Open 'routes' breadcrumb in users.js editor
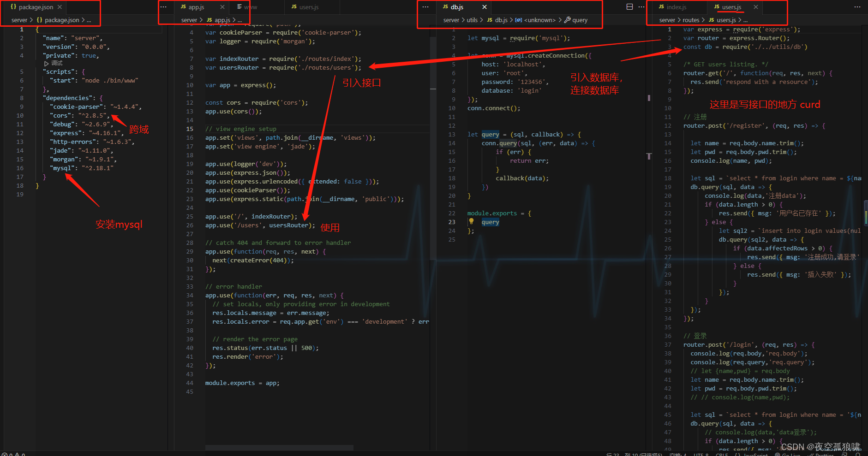 pyautogui.click(x=691, y=20)
